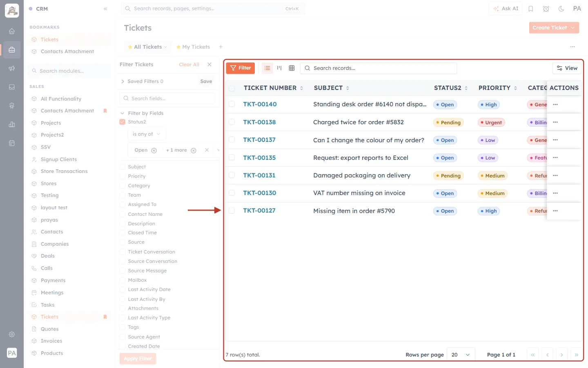Switch to list view icon
588x368 pixels.
tap(267, 68)
